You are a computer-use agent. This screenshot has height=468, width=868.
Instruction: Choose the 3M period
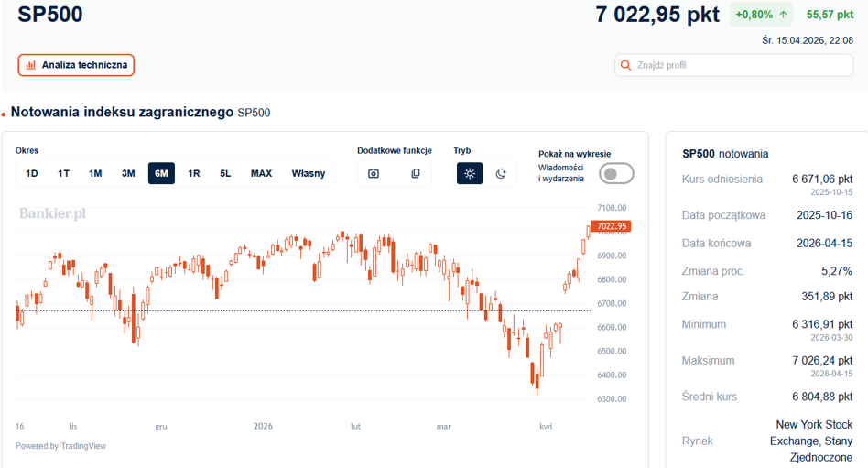[128, 173]
